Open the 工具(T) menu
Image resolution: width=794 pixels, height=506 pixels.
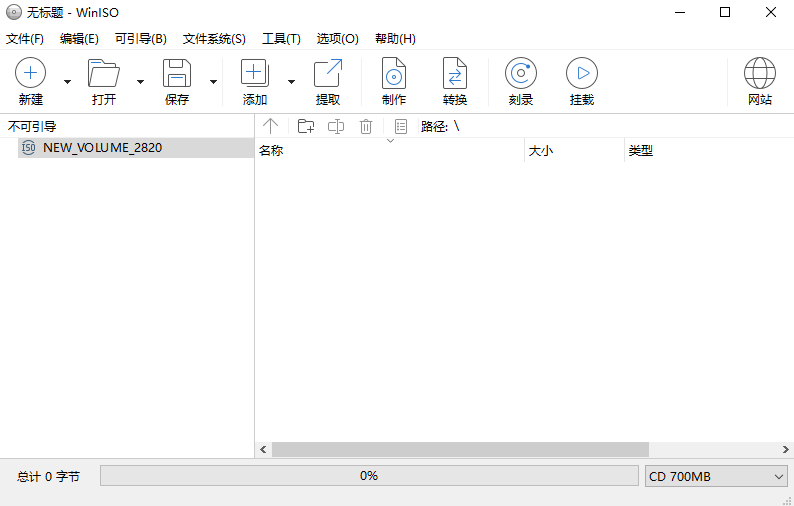[x=281, y=39]
